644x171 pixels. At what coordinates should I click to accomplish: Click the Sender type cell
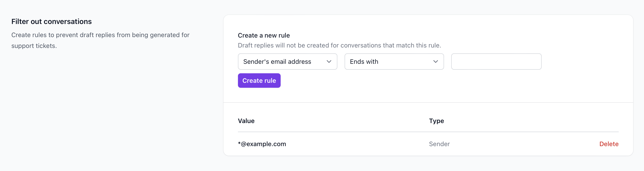439,144
